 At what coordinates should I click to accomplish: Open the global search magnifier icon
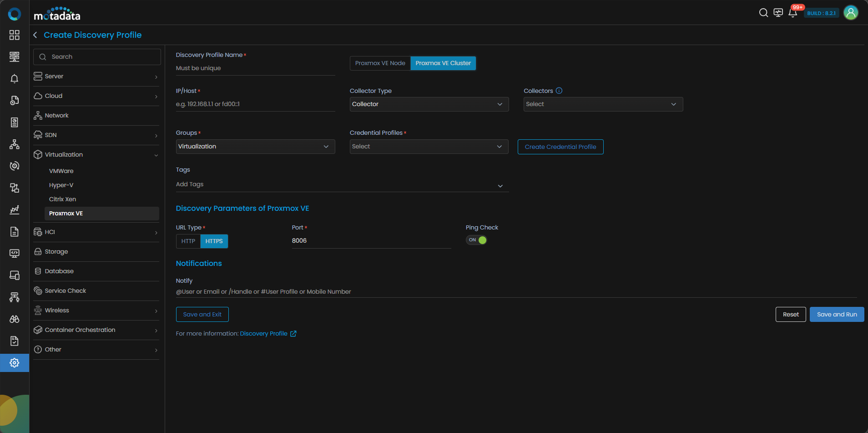click(x=763, y=13)
